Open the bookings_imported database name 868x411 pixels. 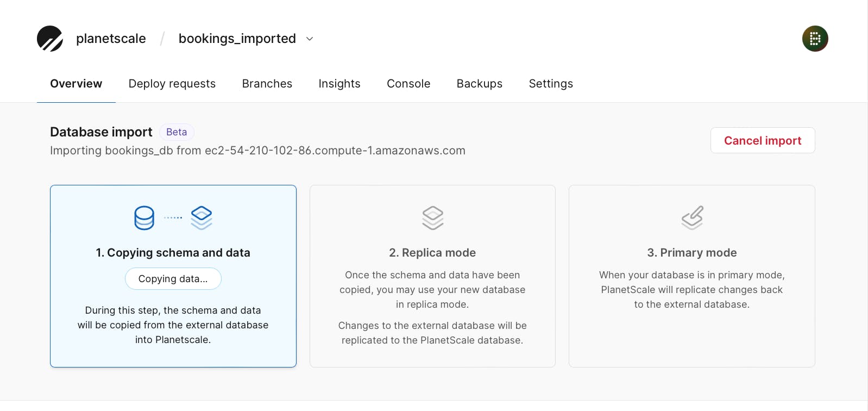pos(237,39)
